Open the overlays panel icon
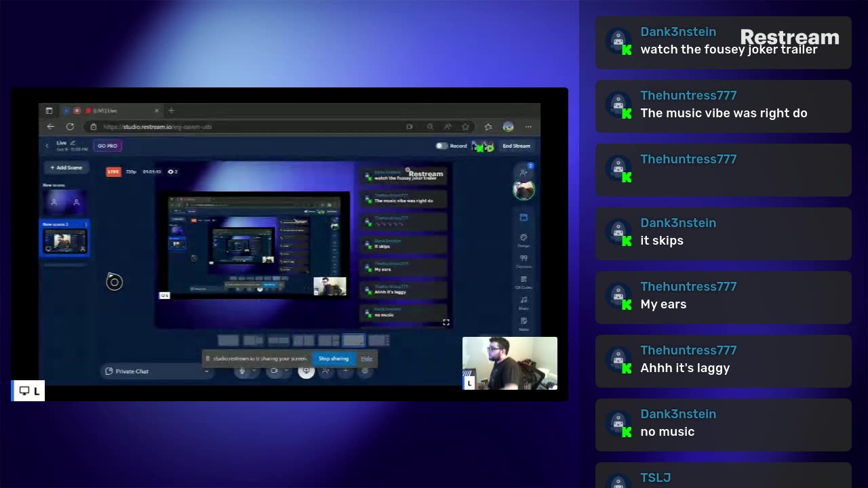Viewport: 868px width, 488px height. pyautogui.click(x=524, y=218)
